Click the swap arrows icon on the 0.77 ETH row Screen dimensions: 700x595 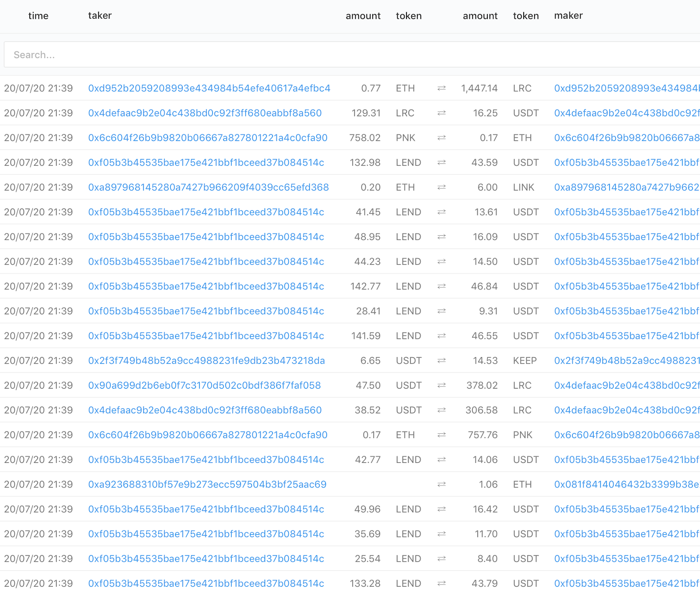[441, 88]
